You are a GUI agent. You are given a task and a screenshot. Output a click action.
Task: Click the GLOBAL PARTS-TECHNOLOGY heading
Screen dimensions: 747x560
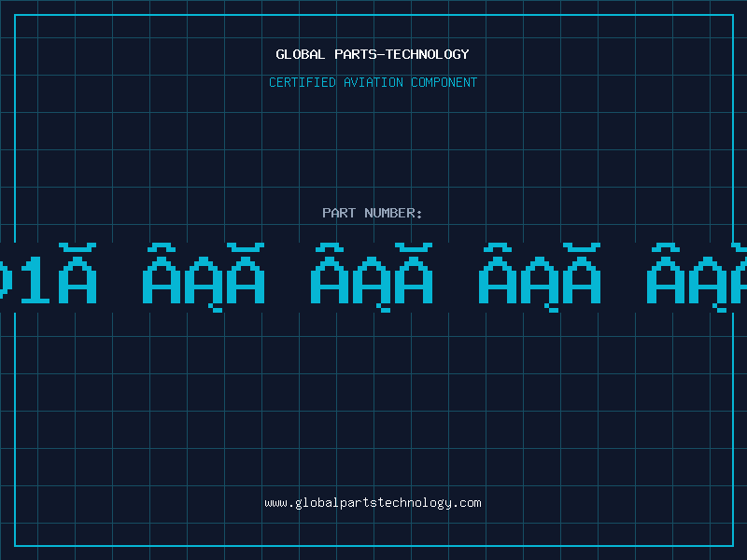[x=373, y=54]
